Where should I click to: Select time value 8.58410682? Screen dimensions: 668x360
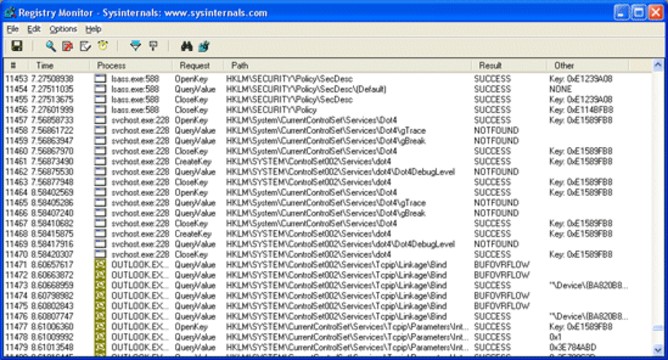(x=52, y=223)
